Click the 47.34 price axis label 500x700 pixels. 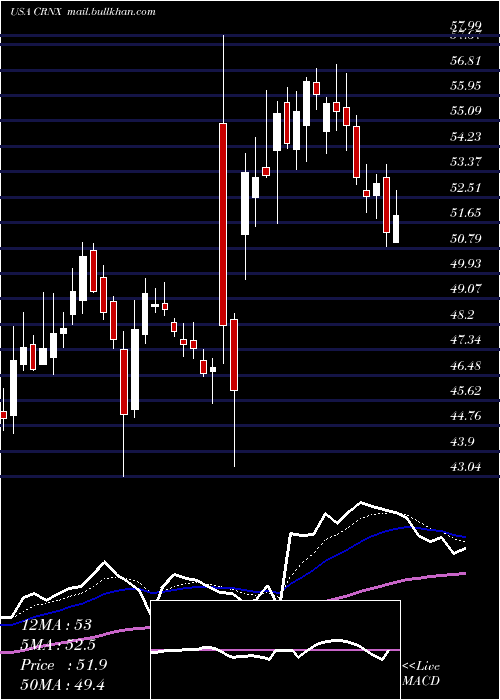(x=466, y=340)
